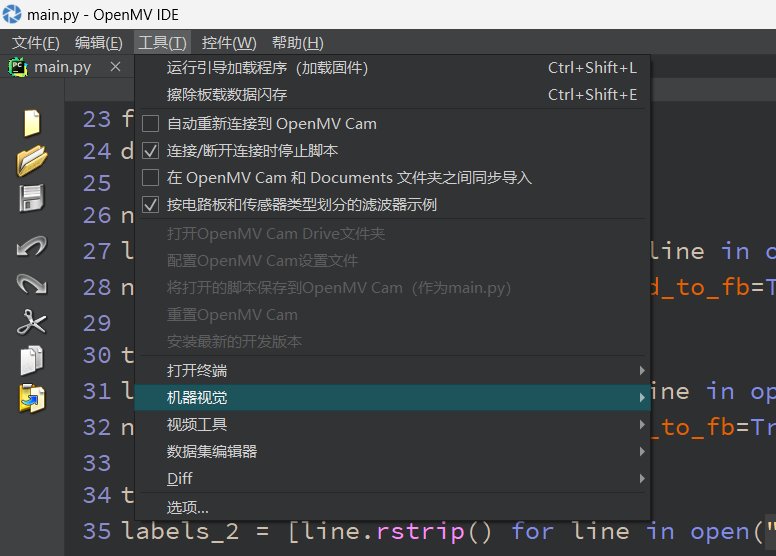Screen dimensions: 776x556
Task: Select 运行引导加载程序 (加载固件)
Action: tap(392, 68)
